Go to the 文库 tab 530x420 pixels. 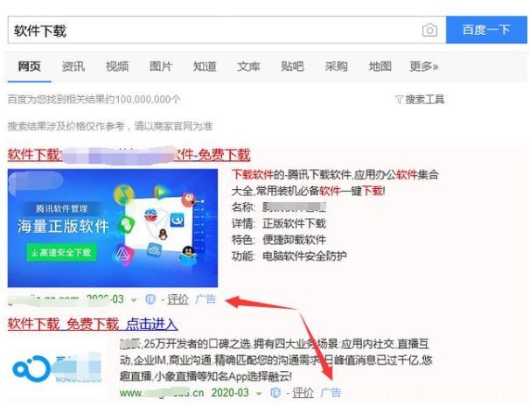pos(248,66)
